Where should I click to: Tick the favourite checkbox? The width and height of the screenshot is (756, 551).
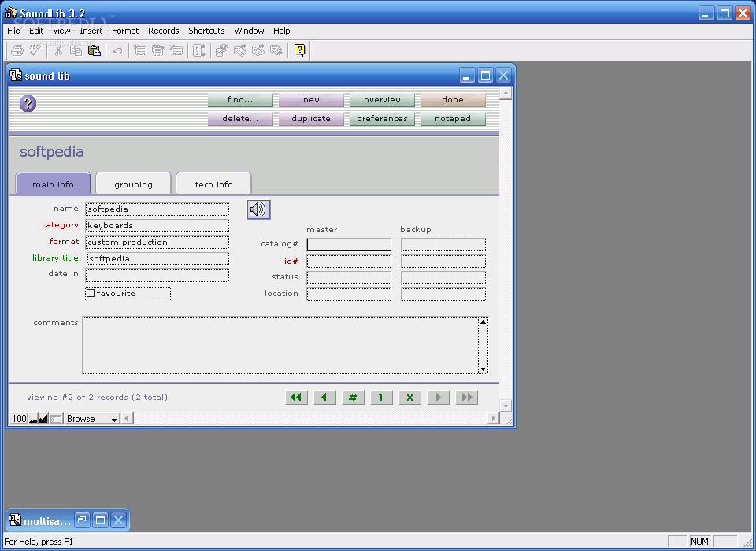pos(91,293)
